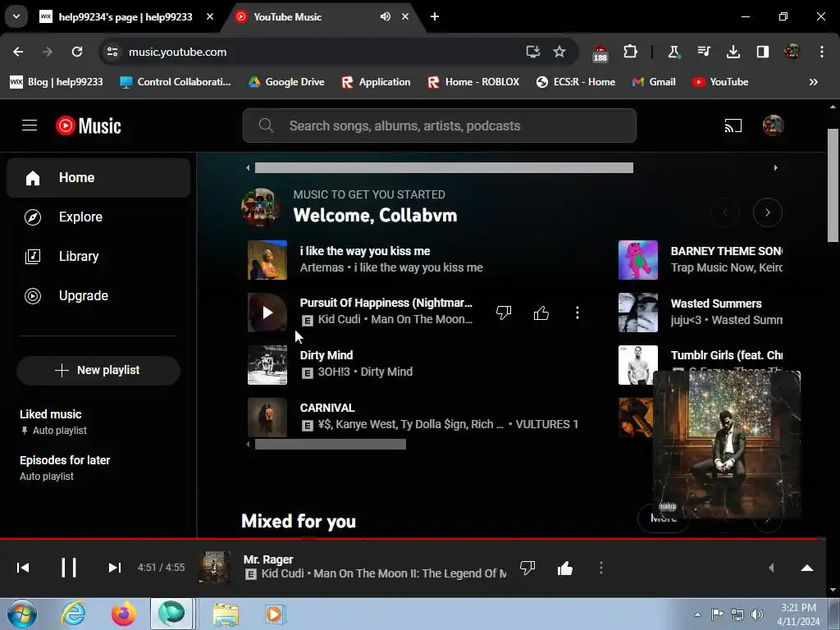Open Episodes for later playlist
840x630 pixels.
(x=98, y=468)
